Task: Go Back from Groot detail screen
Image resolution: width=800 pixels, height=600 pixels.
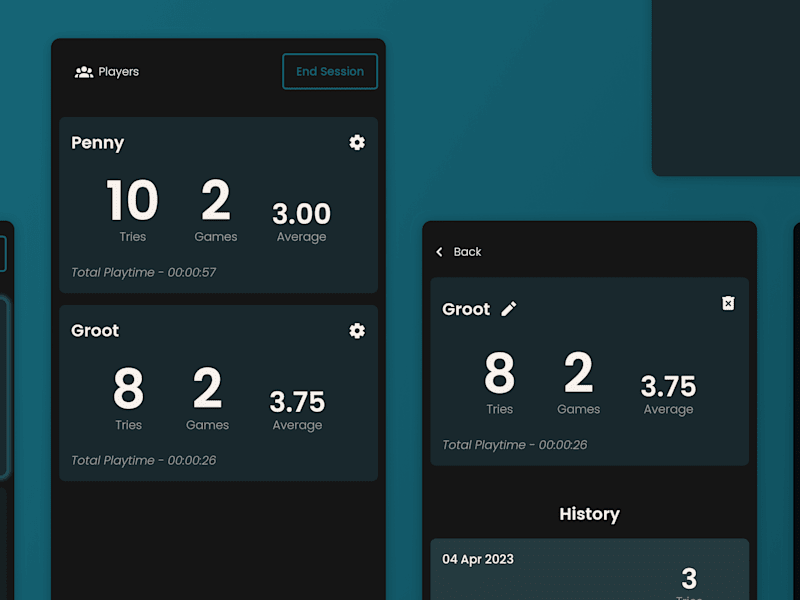Action: (x=458, y=252)
